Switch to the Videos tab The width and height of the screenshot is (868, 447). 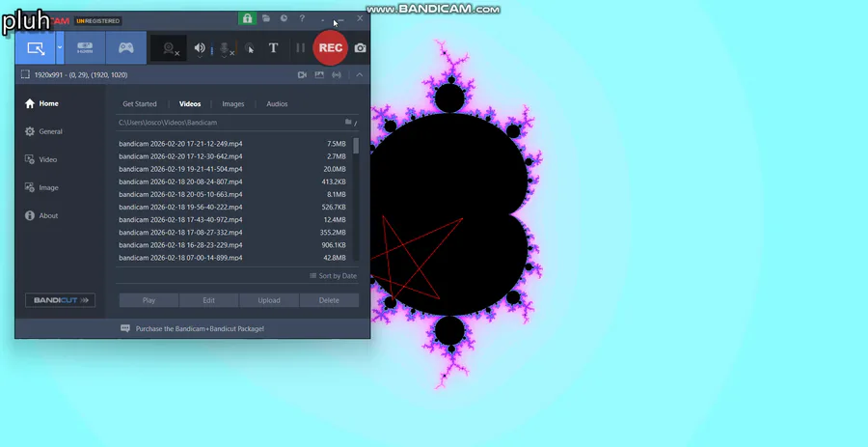click(190, 103)
